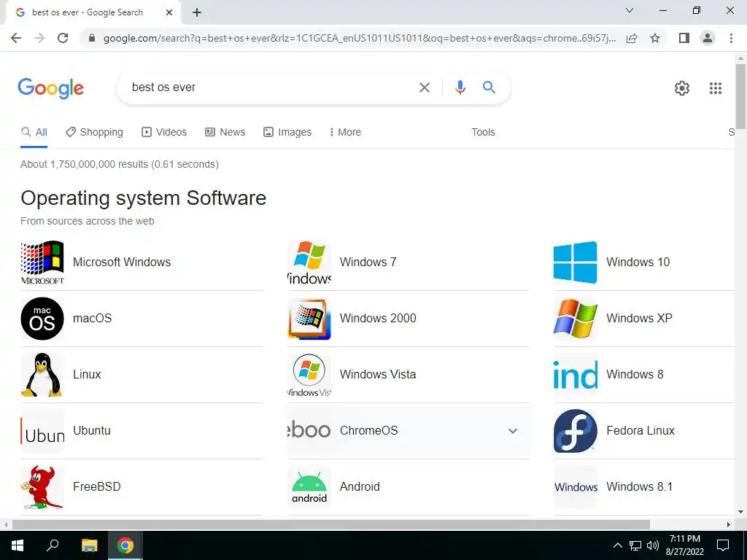Click the browser address bar URL
This screenshot has width=747, height=560.
tap(359, 38)
